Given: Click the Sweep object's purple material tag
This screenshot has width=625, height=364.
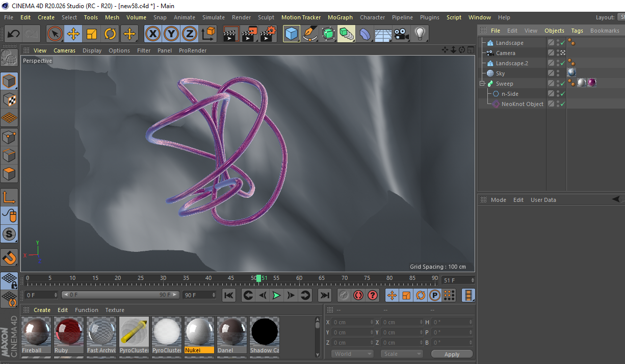Looking at the screenshot, I should [x=591, y=83].
